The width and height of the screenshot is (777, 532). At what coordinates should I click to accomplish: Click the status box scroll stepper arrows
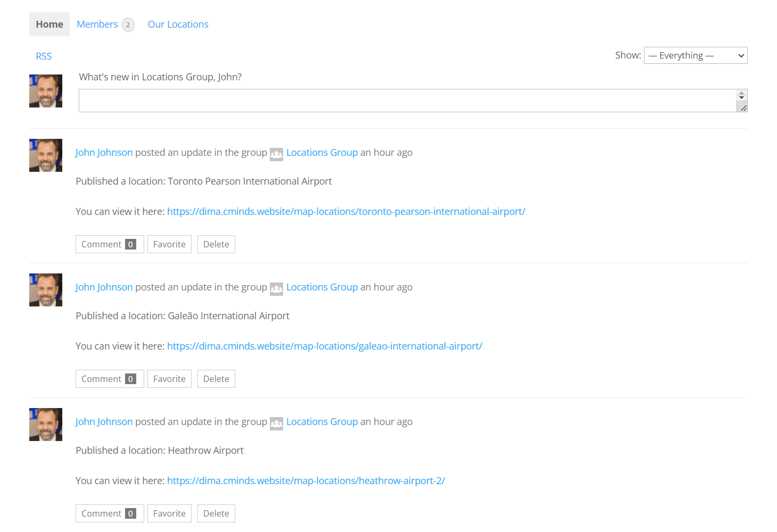(741, 96)
